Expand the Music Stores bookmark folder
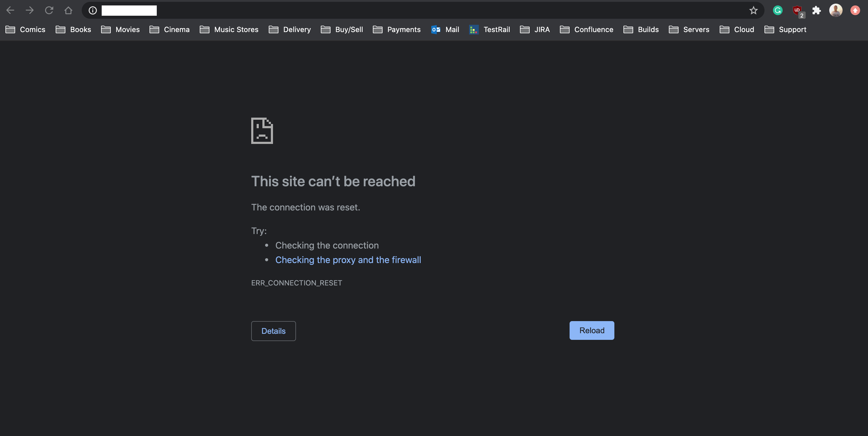Viewport: 868px width, 436px height. click(x=229, y=30)
